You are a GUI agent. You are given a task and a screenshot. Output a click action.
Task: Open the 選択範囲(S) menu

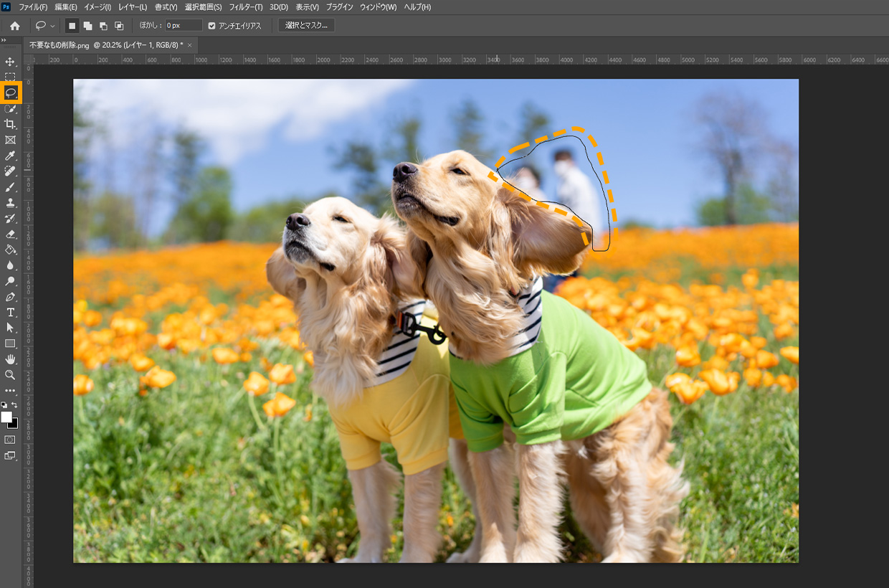202,6
